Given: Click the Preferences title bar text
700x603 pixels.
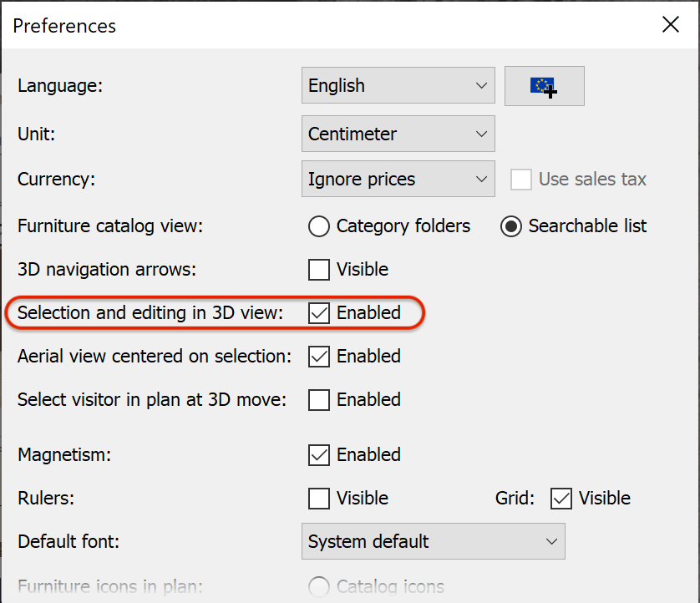Looking at the screenshot, I should click(x=63, y=26).
